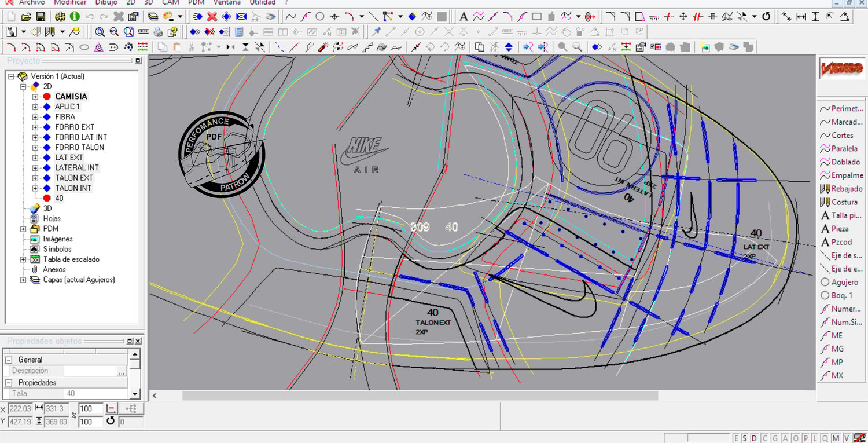868x443 pixels.
Task: Collapse the General properties section
Action: pos(10,360)
